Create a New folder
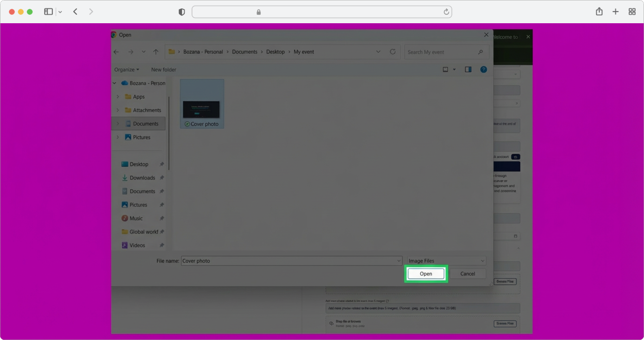The height and width of the screenshot is (340, 644). tap(163, 69)
